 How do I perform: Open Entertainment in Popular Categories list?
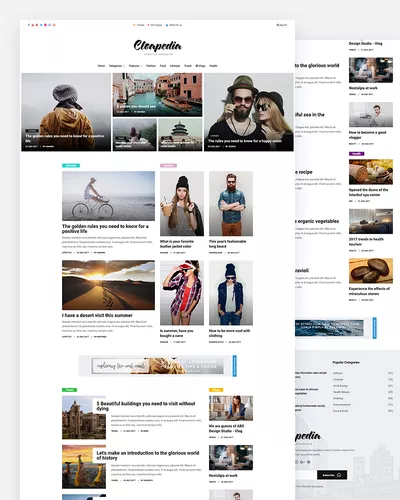[342, 405]
